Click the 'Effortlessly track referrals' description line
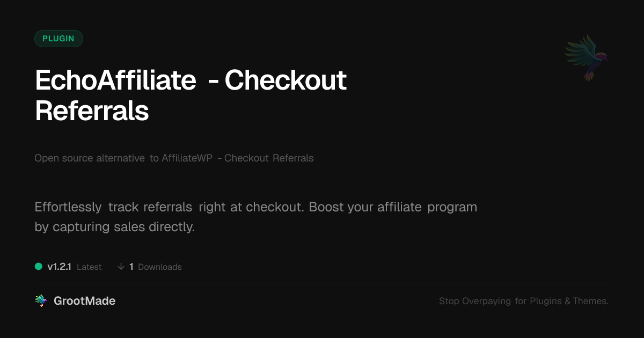Image resolution: width=644 pixels, height=338 pixels. [x=113, y=207]
